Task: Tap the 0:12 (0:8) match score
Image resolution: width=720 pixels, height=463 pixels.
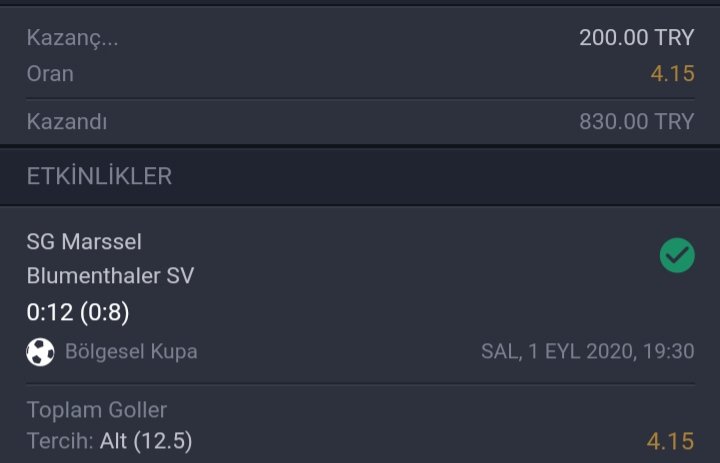Action: (x=78, y=312)
